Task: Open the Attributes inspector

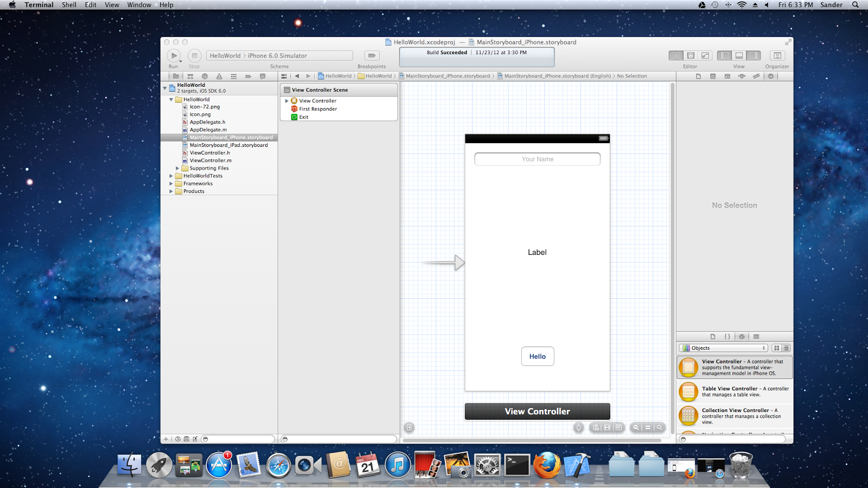Action: [x=742, y=76]
